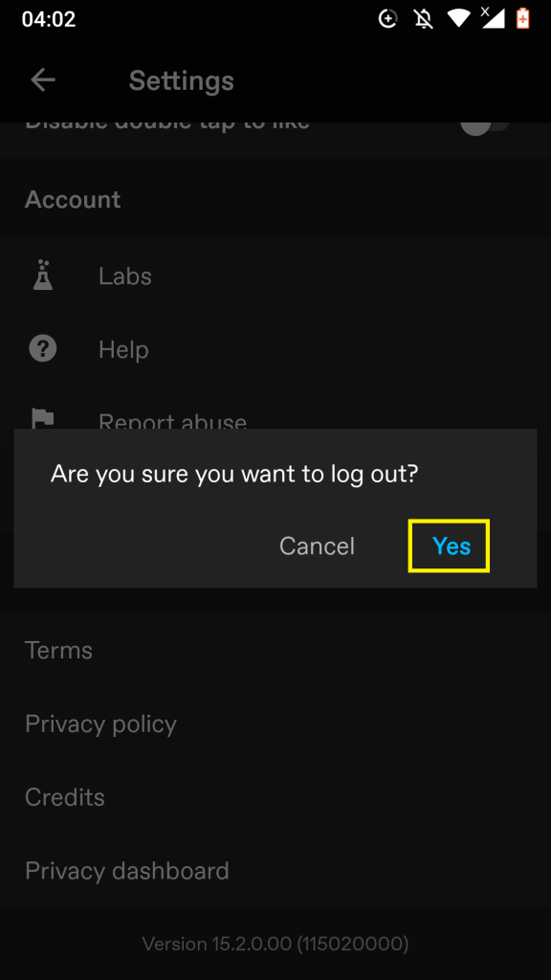Confirm logout by tapping Yes
The image size is (551, 980).
(x=449, y=546)
